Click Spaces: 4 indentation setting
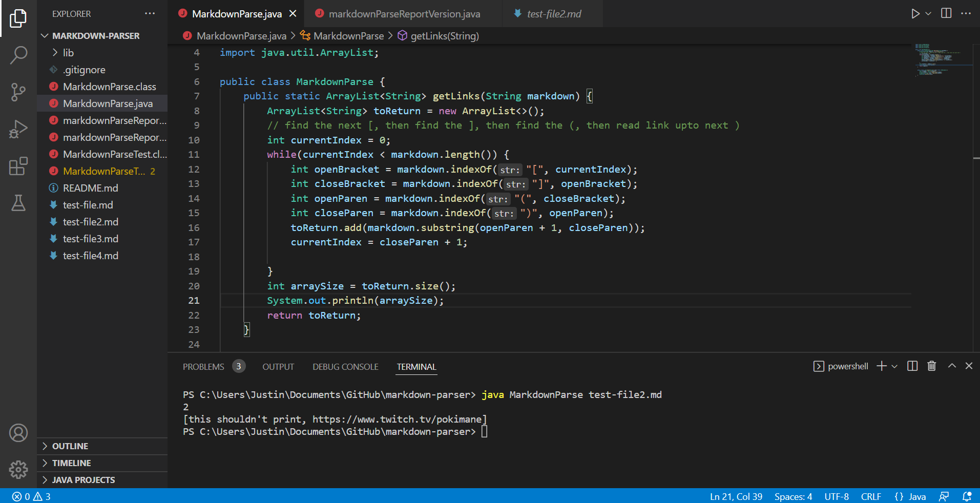 tap(793, 496)
